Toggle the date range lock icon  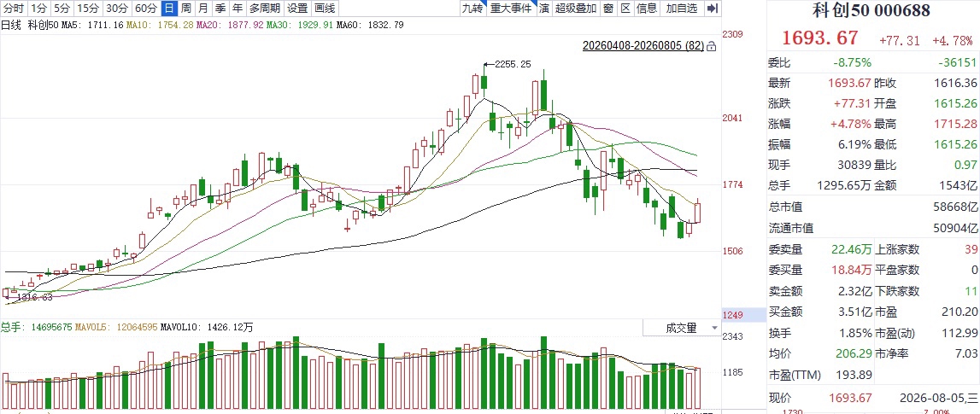point(711,46)
